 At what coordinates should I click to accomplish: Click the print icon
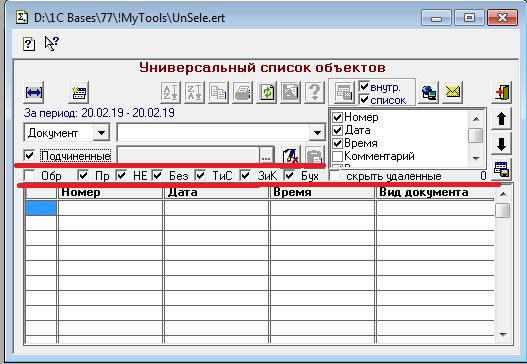pos(242,92)
